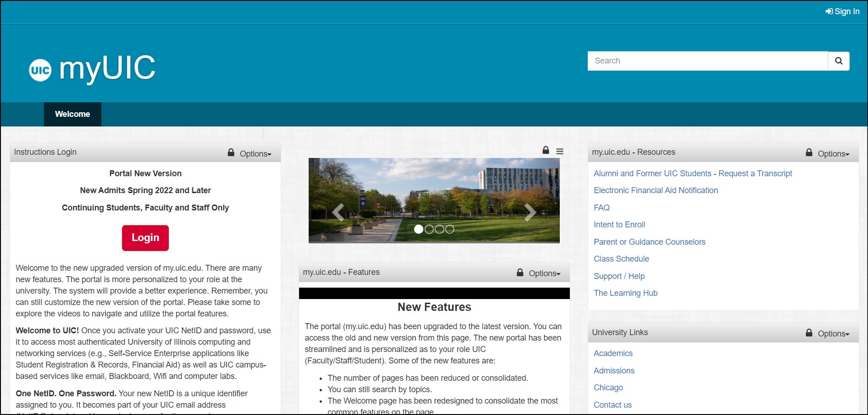This screenshot has height=415, width=868.
Task: Click Sign In at top right
Action: click(842, 11)
